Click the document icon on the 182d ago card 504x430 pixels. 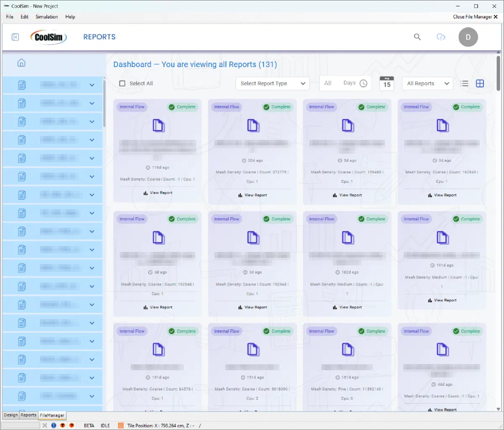click(348, 238)
